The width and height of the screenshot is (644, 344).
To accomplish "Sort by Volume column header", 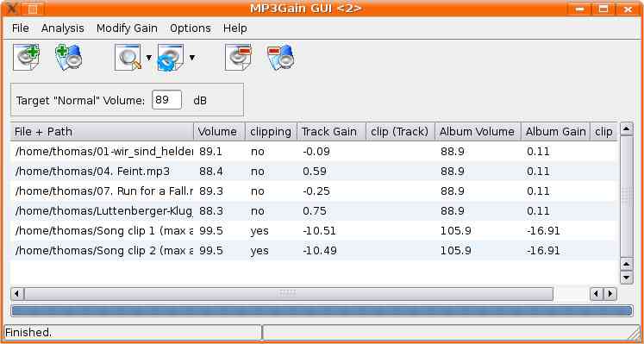I will click(x=219, y=132).
